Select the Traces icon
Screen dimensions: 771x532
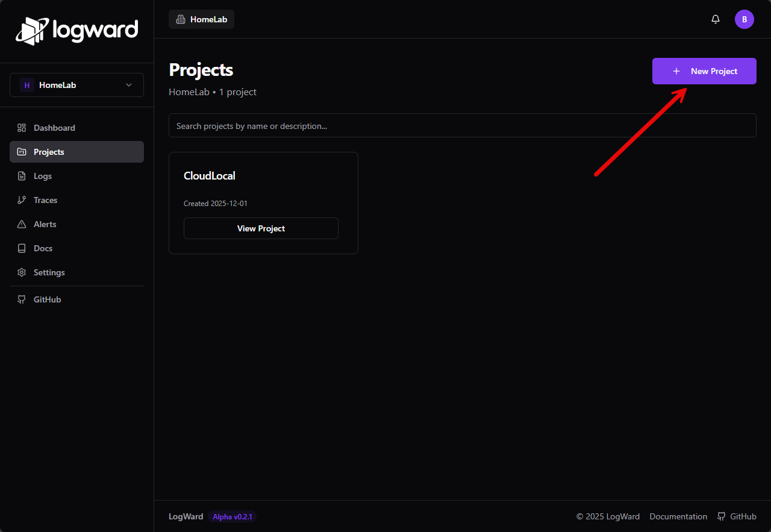click(x=21, y=200)
